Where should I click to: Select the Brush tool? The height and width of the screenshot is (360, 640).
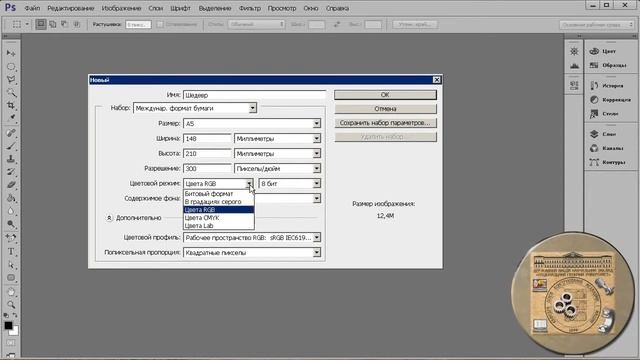point(11,146)
